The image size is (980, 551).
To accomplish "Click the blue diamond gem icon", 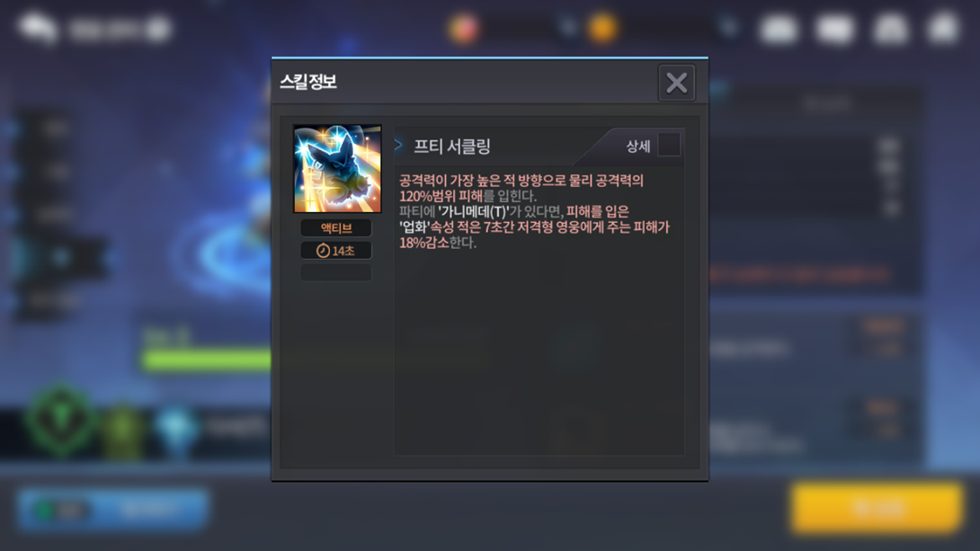I will tap(177, 429).
